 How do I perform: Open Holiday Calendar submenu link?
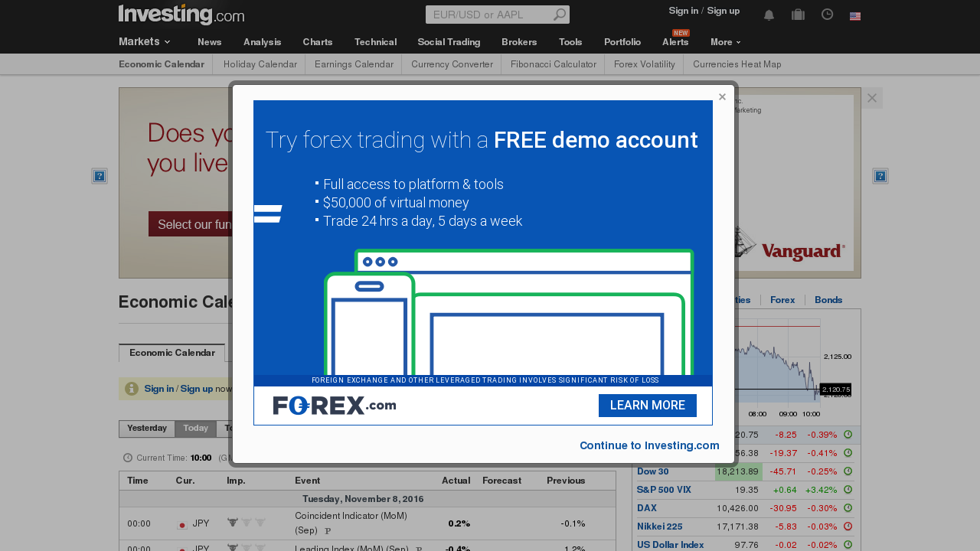[x=260, y=64]
